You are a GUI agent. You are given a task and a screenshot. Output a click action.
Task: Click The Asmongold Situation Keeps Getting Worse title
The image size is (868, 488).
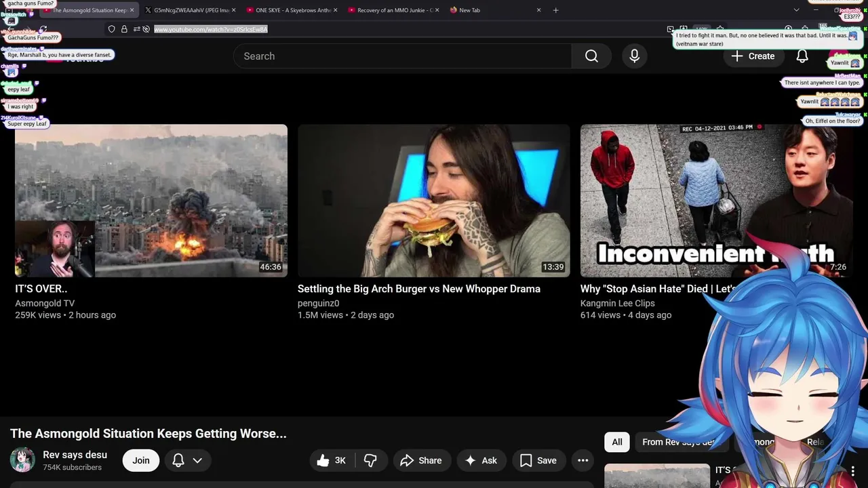tap(149, 434)
